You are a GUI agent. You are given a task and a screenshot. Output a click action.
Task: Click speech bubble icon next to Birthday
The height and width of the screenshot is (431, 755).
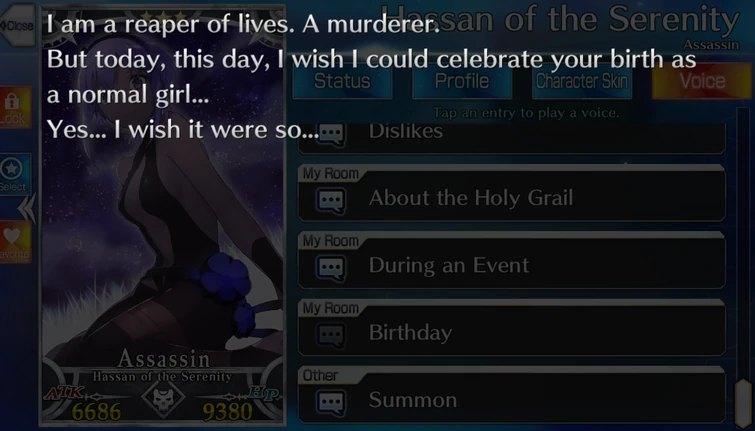331,334
